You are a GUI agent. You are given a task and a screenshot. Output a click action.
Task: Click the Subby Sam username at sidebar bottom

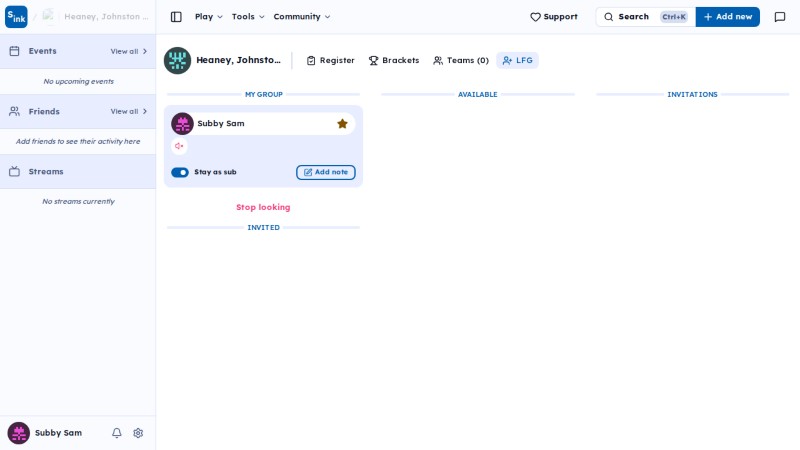pyautogui.click(x=58, y=433)
